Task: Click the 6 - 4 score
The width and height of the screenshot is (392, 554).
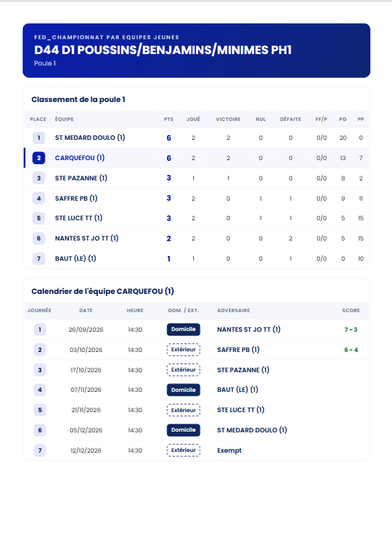Action: pos(351,349)
